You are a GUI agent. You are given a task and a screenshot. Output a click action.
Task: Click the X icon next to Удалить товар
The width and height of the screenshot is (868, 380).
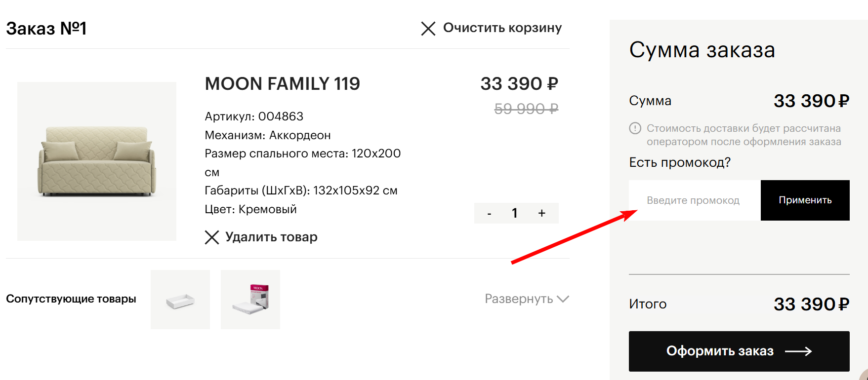pyautogui.click(x=212, y=237)
